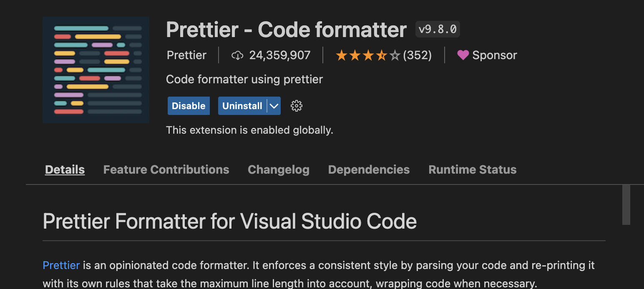Follow the blue Prettier link in the description
Image resolution: width=644 pixels, height=289 pixels.
pos(61,265)
